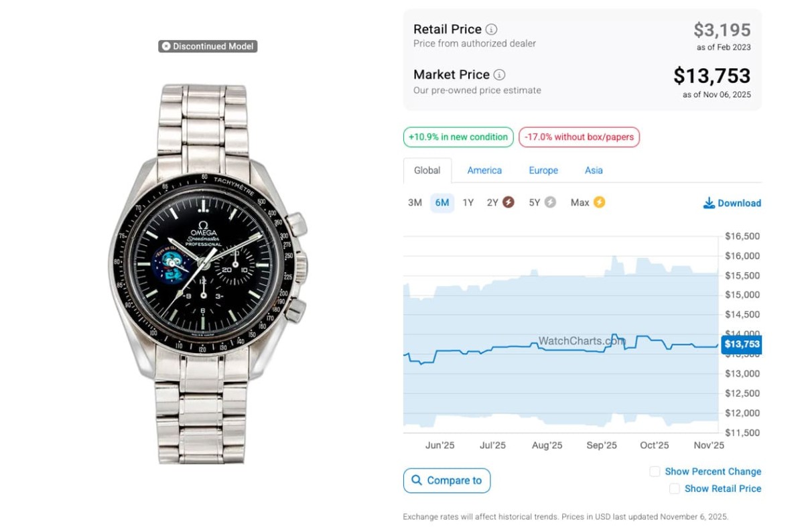This screenshot has height=532, width=804.
Task: Select the 6M time range
Action: tap(442, 203)
